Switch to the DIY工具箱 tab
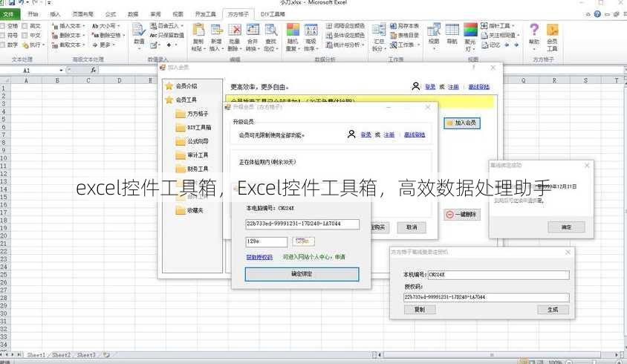The image size is (627, 364). coord(273,14)
